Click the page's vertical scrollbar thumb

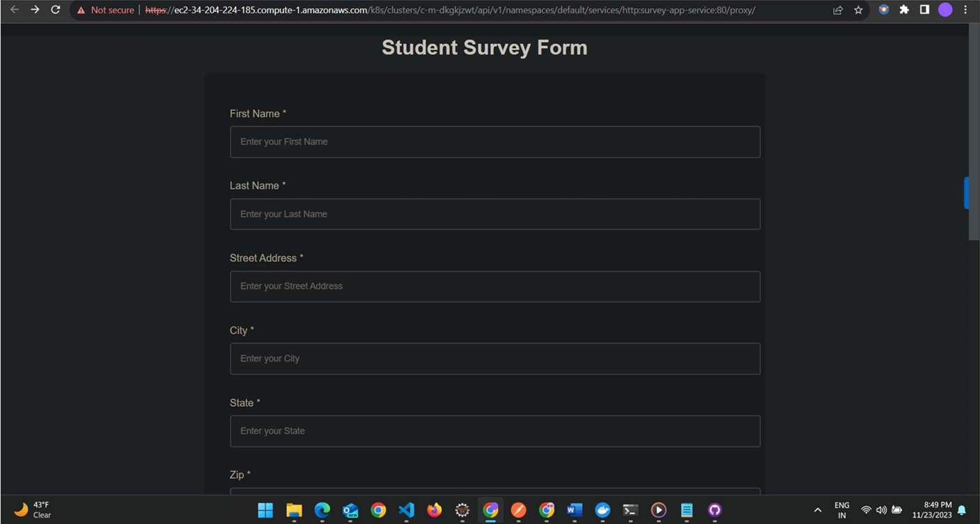tap(974, 132)
